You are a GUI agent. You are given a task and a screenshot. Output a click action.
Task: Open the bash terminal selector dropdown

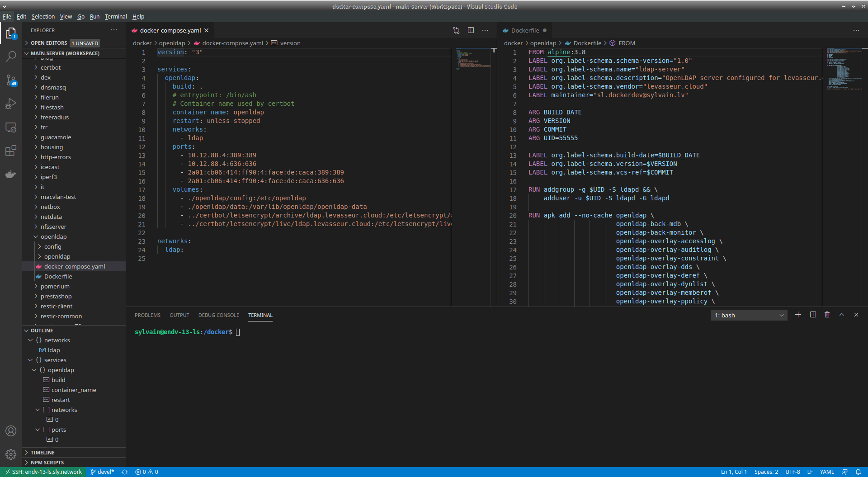coord(749,315)
